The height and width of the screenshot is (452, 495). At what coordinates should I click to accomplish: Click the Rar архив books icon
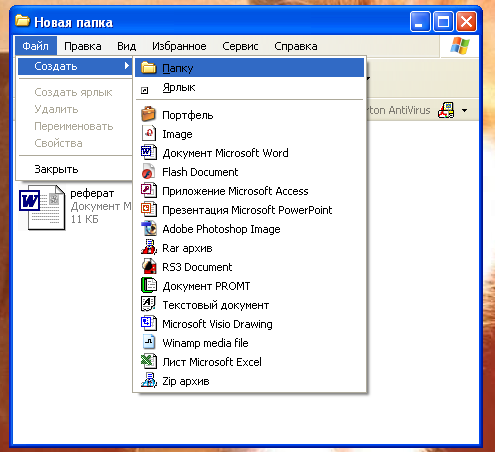point(148,247)
